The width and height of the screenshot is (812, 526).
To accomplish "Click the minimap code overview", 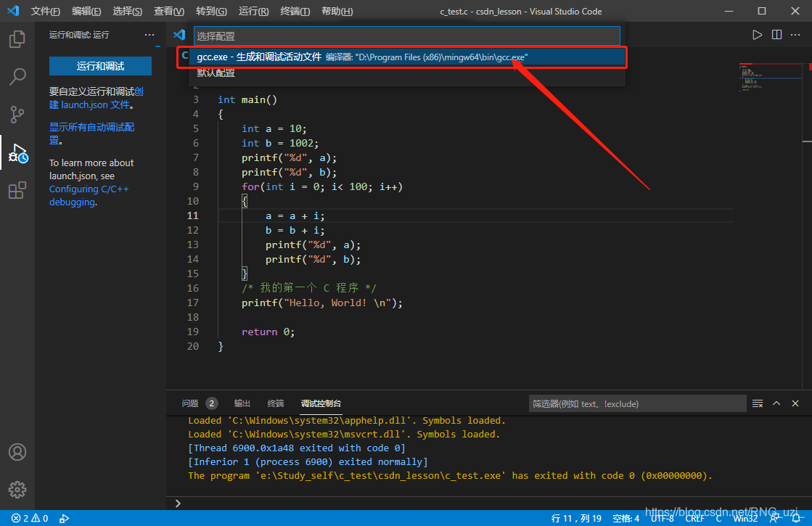I will click(x=770, y=78).
